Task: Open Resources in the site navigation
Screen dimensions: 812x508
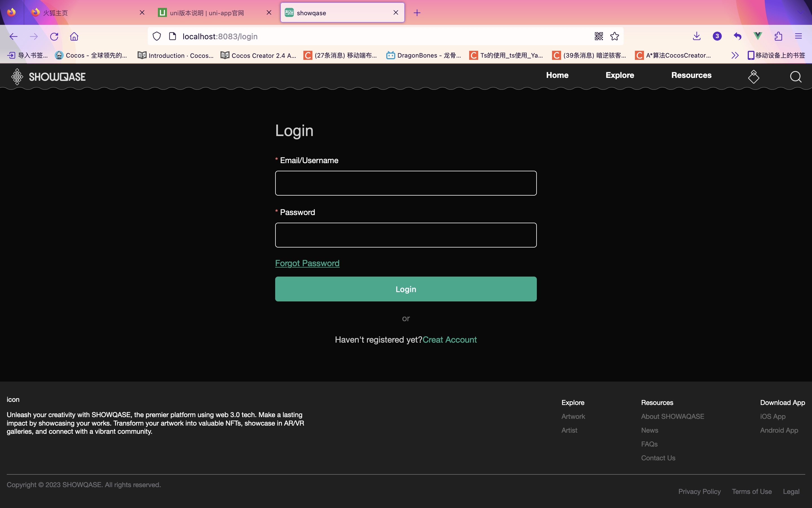Action: click(x=691, y=75)
